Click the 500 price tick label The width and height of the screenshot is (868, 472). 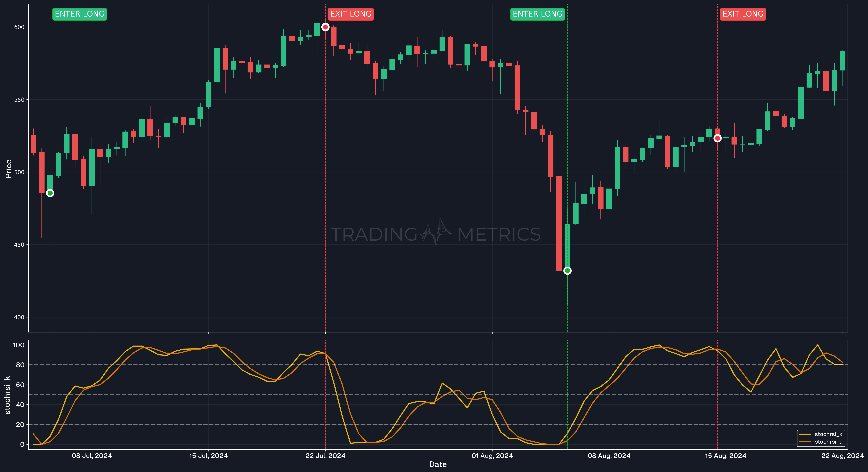coord(19,172)
